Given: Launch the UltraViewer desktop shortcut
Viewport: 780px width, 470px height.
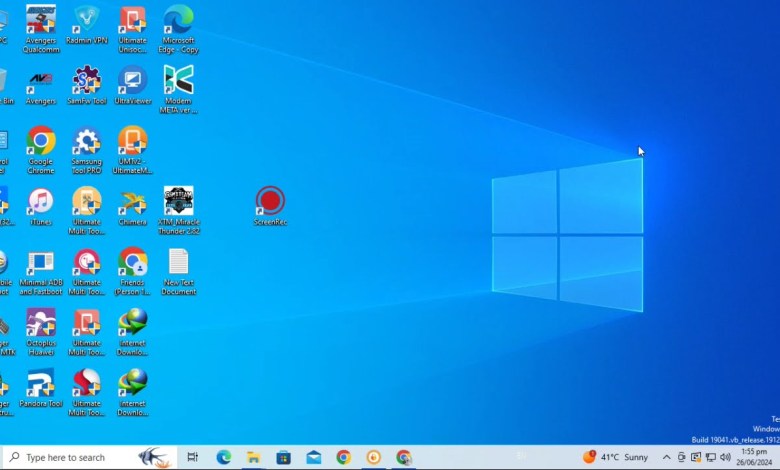Looking at the screenshot, I should pos(132,81).
